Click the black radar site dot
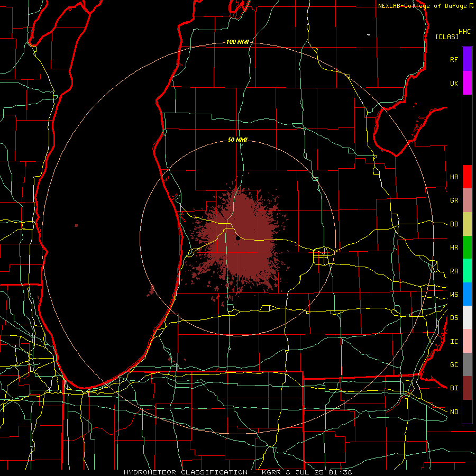This screenshot has height=476, width=476. point(237,239)
